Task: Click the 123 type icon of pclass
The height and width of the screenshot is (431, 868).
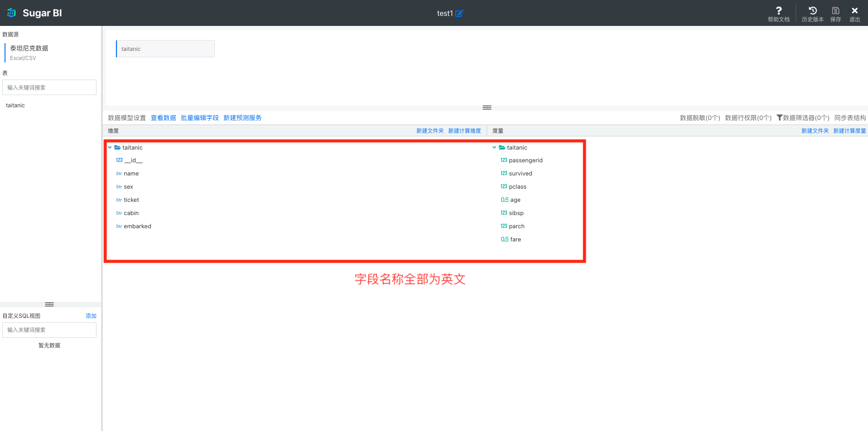Action: (x=504, y=186)
